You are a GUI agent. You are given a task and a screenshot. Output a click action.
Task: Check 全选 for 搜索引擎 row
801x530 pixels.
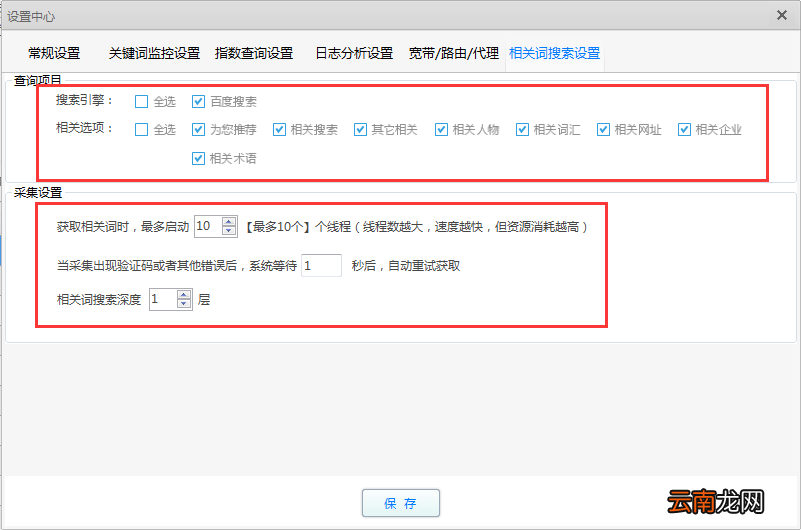pos(142,102)
